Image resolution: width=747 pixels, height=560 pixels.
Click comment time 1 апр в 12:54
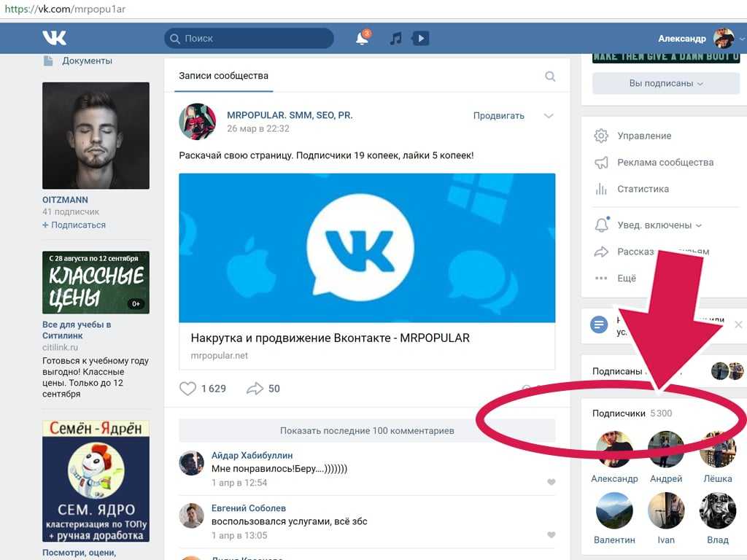pyautogui.click(x=239, y=483)
